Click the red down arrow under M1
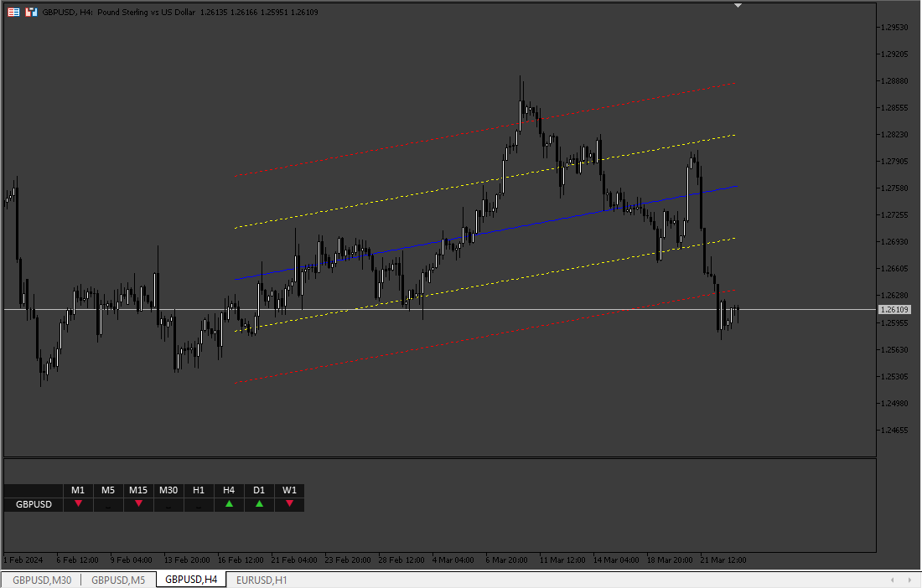The image size is (922, 588). tap(78, 503)
